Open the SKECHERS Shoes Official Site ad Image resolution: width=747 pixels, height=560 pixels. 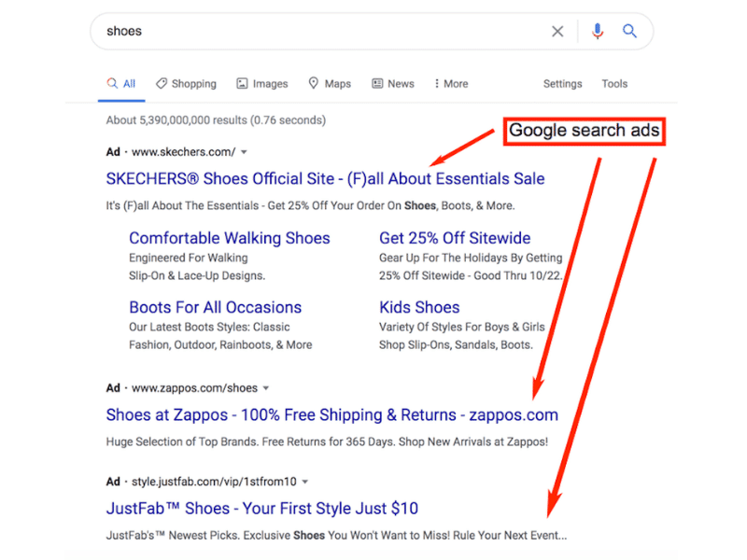pyautogui.click(x=325, y=179)
